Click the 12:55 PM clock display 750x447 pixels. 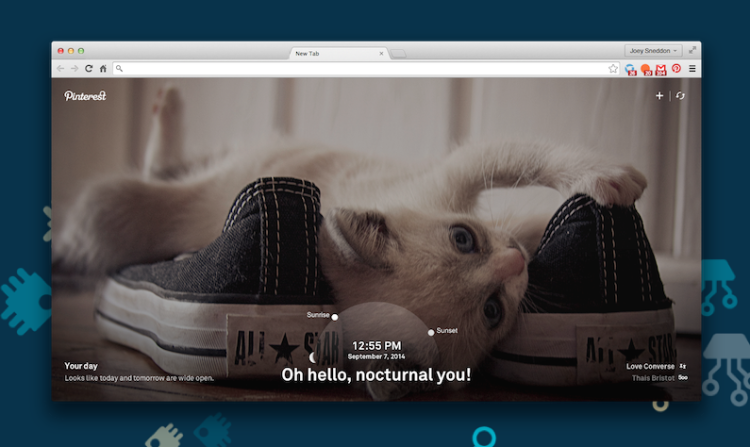(376, 345)
